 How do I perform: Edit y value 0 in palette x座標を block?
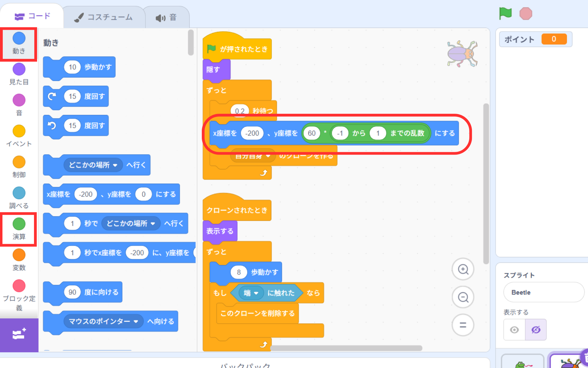click(144, 194)
